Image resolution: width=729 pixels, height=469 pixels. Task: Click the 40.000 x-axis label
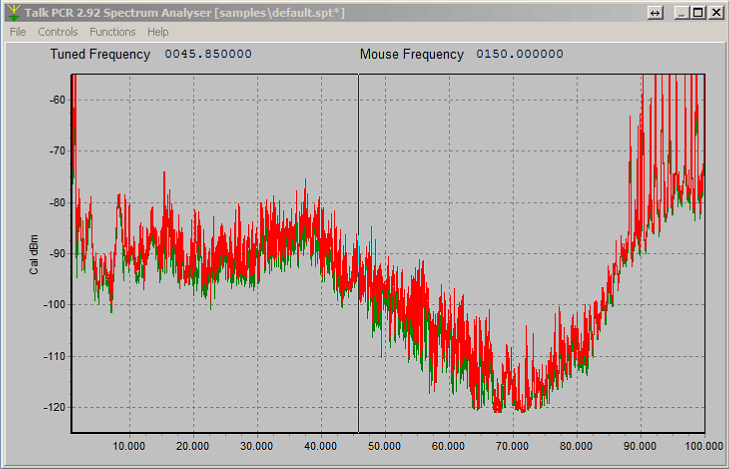[x=320, y=446]
